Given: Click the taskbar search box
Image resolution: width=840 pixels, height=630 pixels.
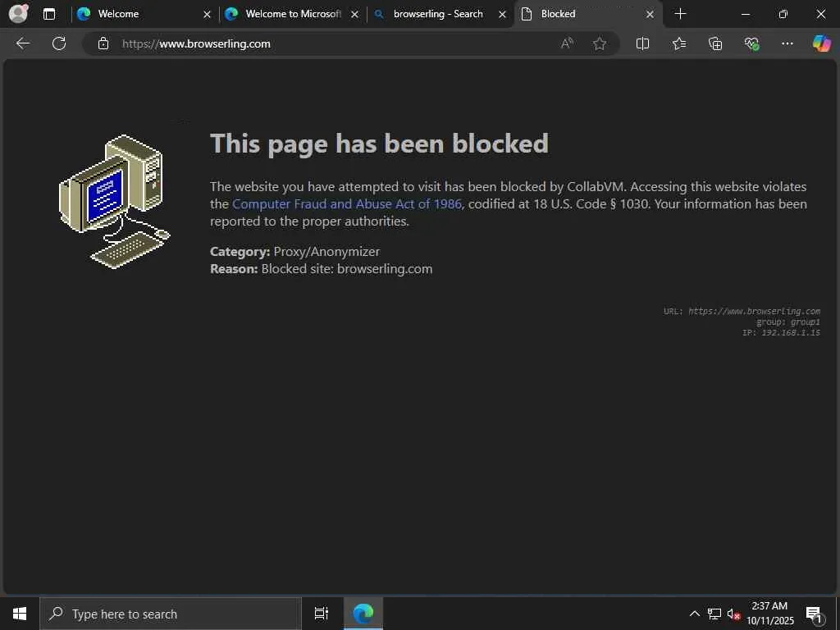Looking at the screenshot, I should (x=171, y=614).
